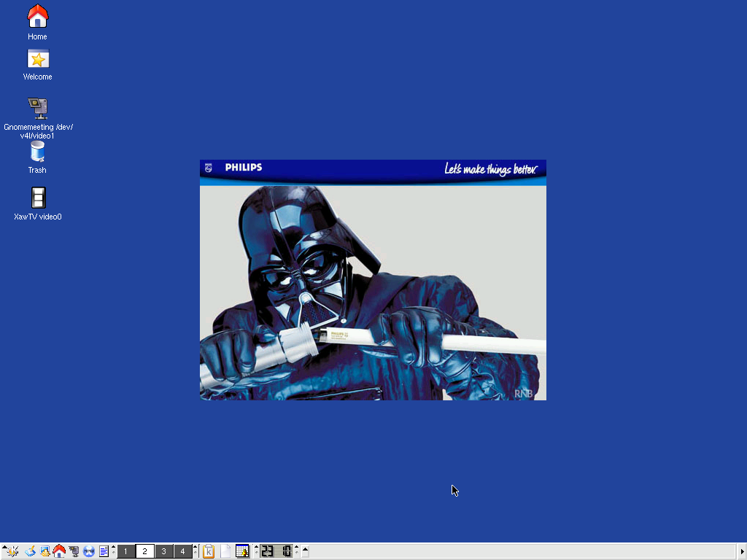Select the Gnomemeeting /dev/v4l/video1 desktop icon
Screen dimensions: 747x560
(x=38, y=119)
